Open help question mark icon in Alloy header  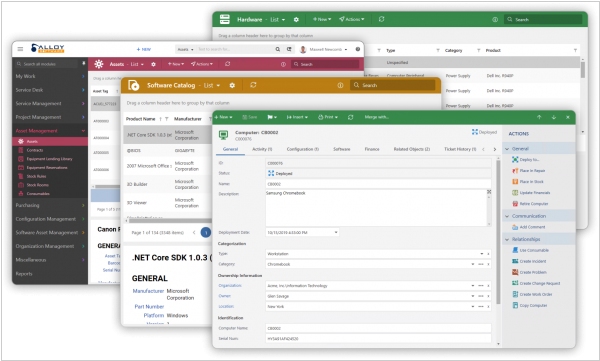coord(357,49)
